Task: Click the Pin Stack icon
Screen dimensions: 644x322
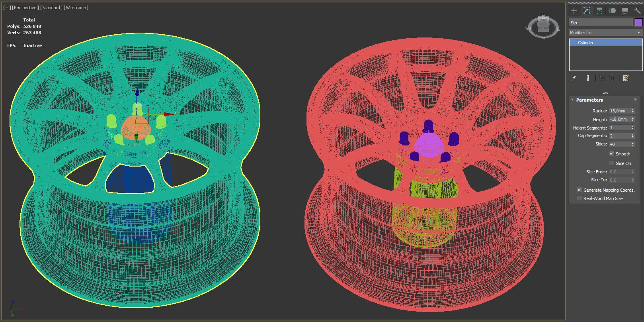Action: [574, 78]
